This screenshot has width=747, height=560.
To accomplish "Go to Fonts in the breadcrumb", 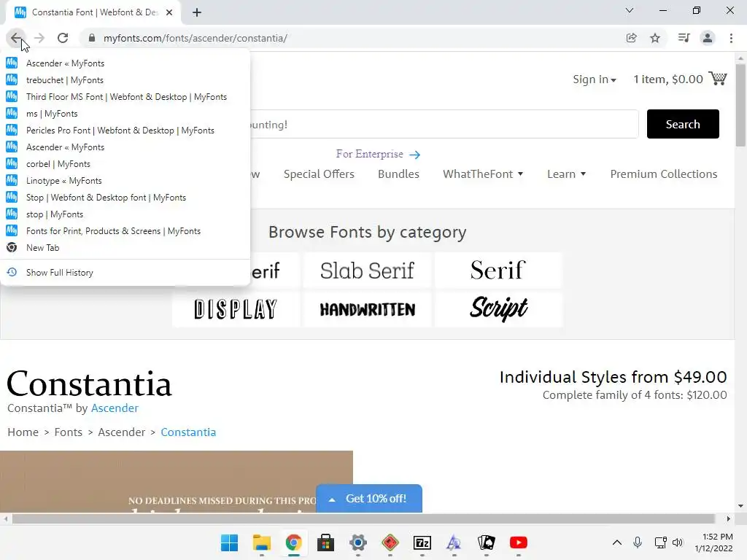I will click(x=68, y=432).
